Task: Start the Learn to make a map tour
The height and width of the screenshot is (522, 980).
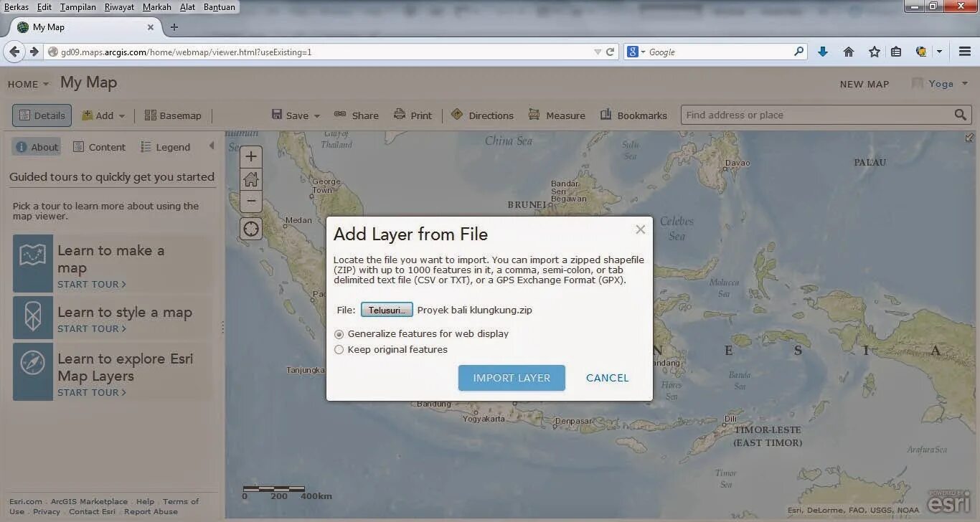Action: tap(91, 285)
